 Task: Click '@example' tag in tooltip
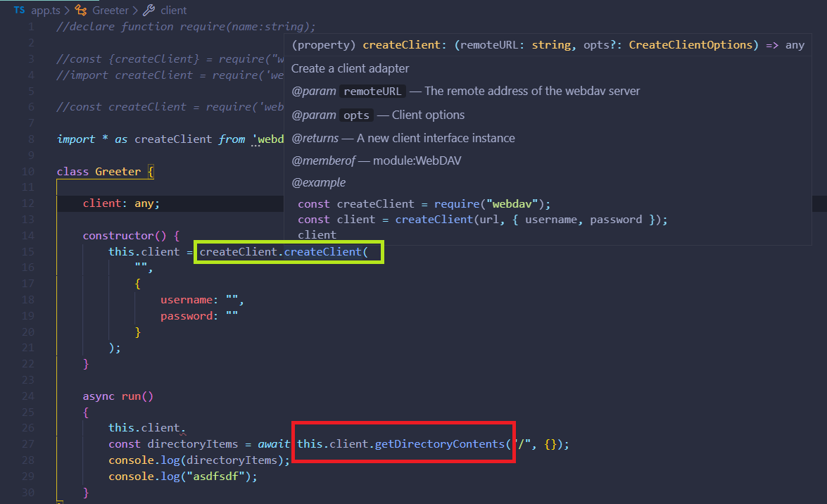319,182
